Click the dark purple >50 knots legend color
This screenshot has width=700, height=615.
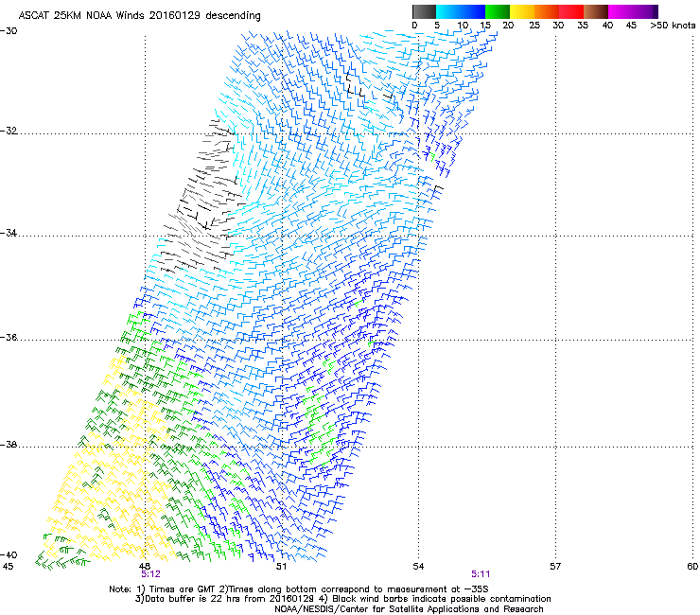(656, 11)
